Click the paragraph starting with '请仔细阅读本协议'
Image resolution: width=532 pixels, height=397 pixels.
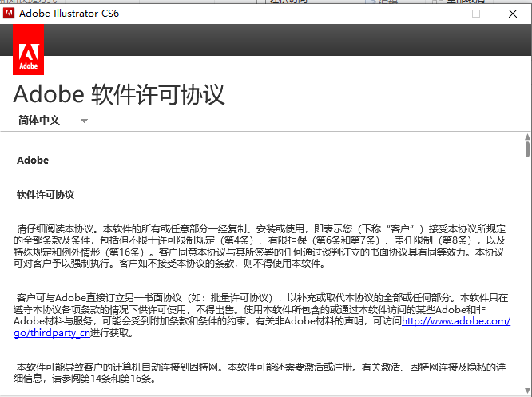(260, 246)
